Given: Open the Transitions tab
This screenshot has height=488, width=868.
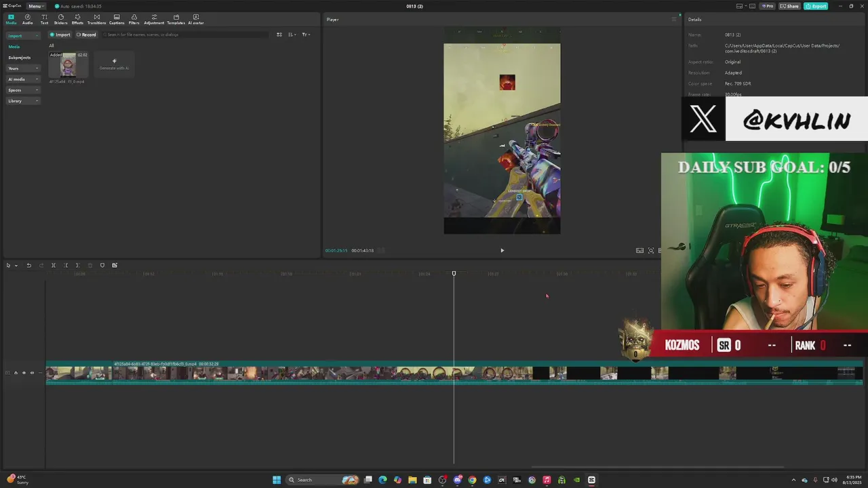Looking at the screenshot, I should [x=96, y=19].
